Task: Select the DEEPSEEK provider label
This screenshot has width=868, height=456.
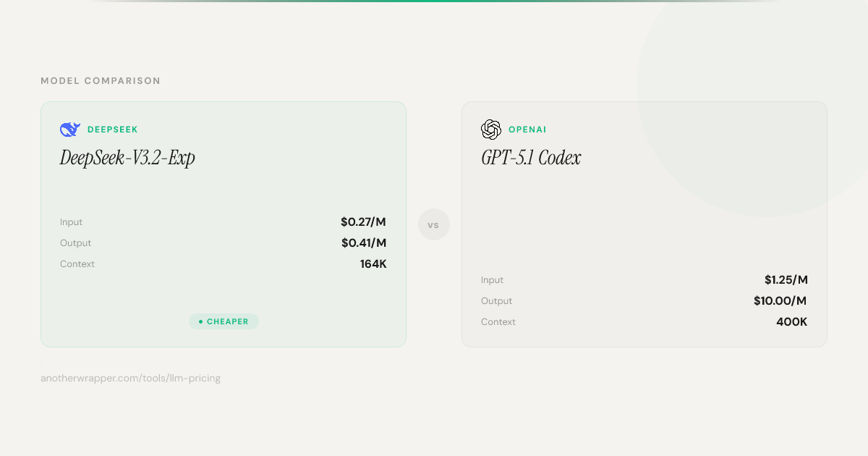Action: coord(112,129)
